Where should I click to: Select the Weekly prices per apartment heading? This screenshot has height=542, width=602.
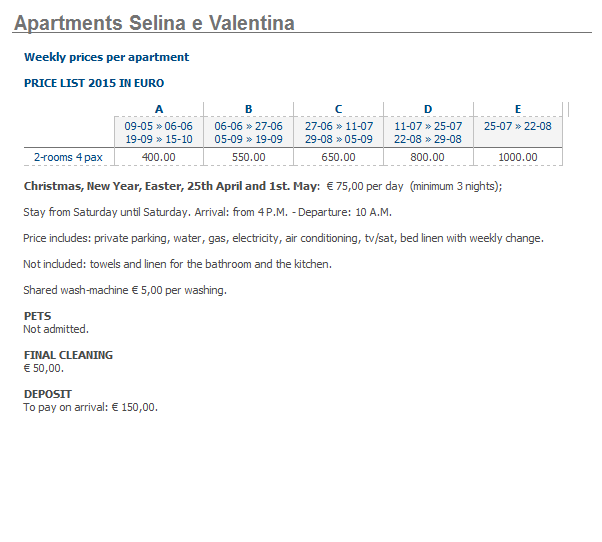tap(106, 57)
